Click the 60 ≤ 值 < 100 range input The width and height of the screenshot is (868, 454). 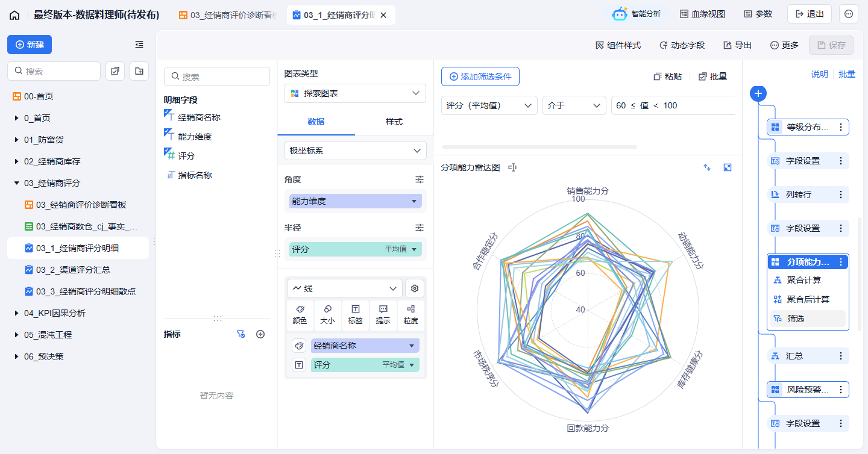pos(673,105)
